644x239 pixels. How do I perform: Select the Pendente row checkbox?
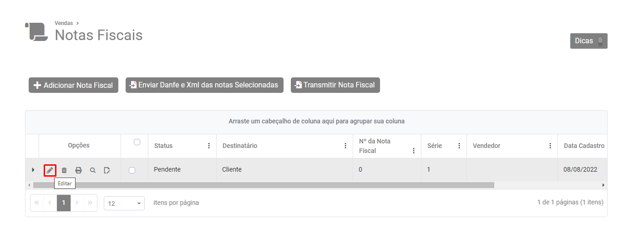132,170
